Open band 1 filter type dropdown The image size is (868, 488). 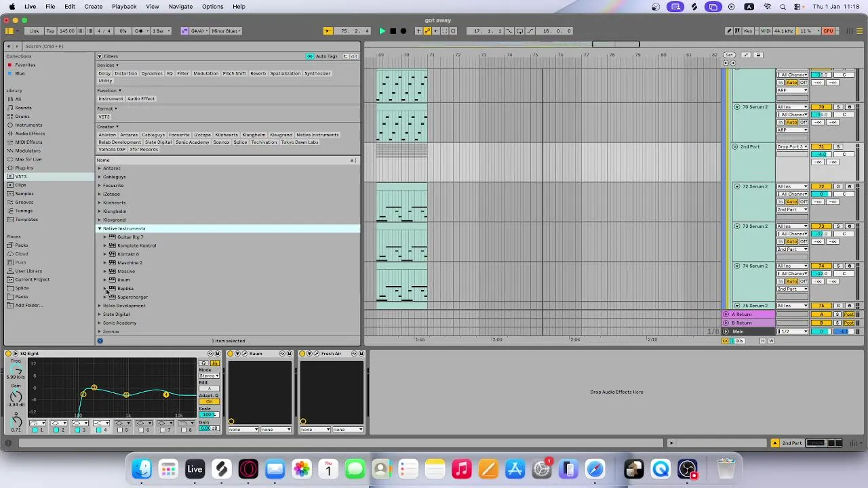coord(38,423)
